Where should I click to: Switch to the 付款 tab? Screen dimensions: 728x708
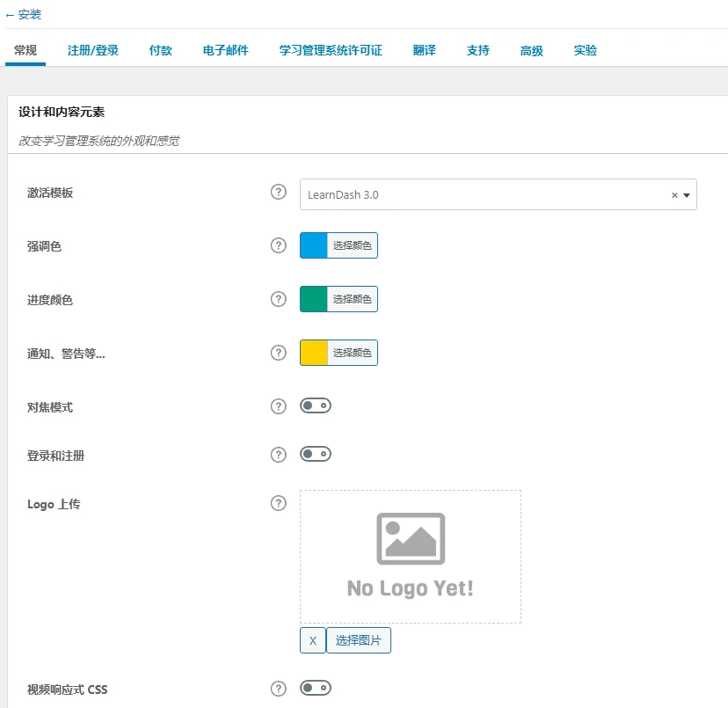point(160,50)
